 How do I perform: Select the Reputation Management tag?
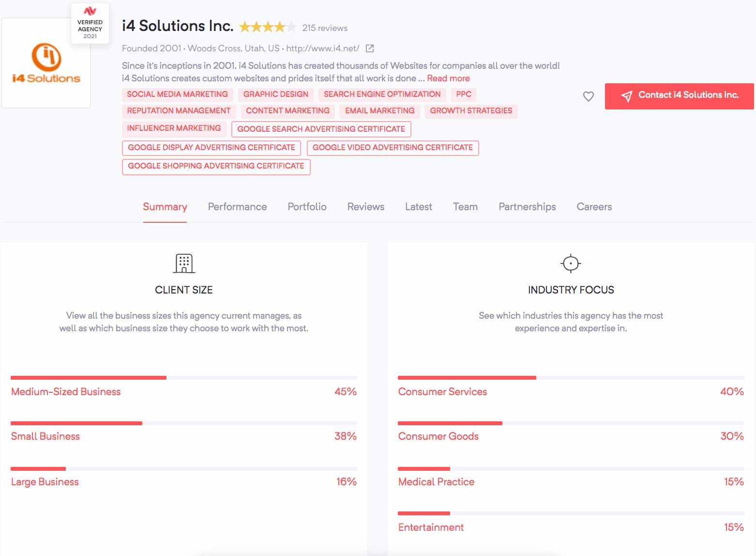[x=179, y=111]
